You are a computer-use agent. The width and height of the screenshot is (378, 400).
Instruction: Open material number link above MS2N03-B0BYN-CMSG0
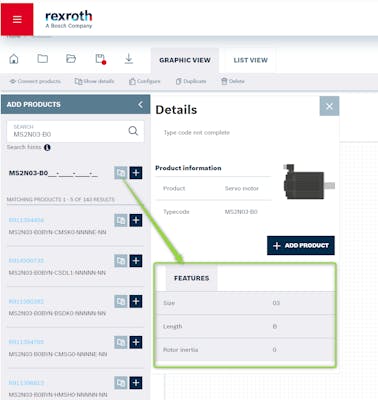pyautogui.click(x=26, y=342)
